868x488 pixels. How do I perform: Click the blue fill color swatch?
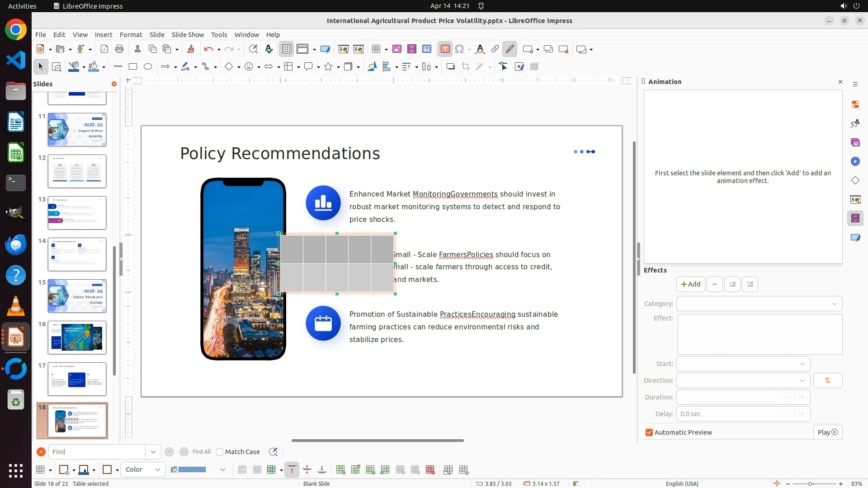coord(192,469)
